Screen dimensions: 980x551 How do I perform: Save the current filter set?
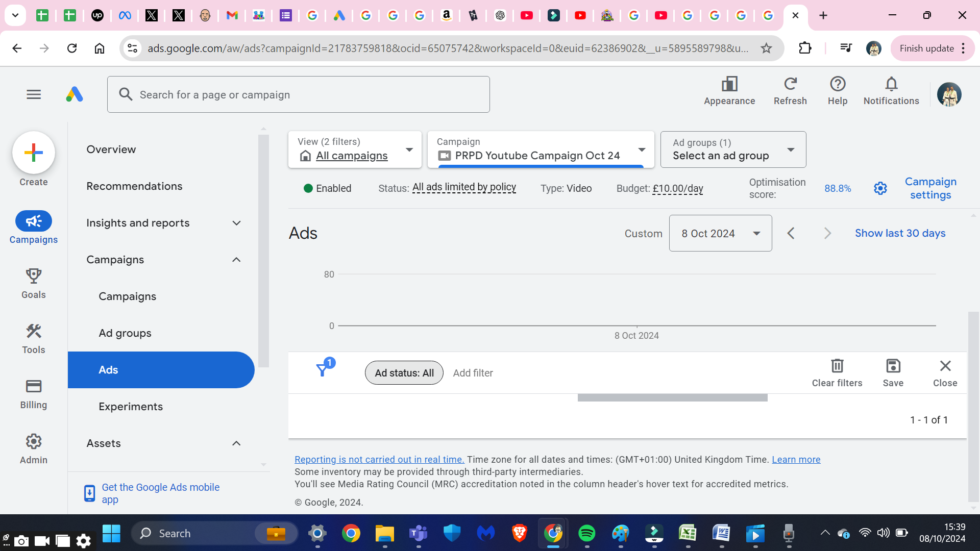893,372
